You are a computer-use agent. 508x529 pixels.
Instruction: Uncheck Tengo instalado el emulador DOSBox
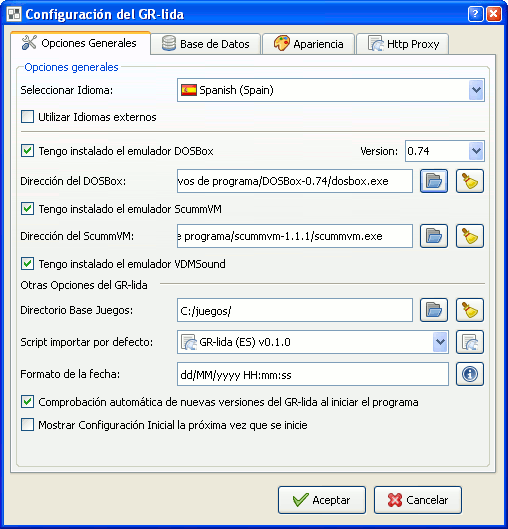[x=27, y=151]
